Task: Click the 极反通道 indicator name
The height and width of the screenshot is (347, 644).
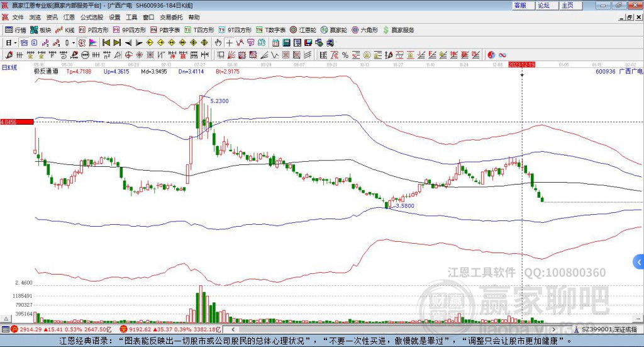Action: (46, 72)
